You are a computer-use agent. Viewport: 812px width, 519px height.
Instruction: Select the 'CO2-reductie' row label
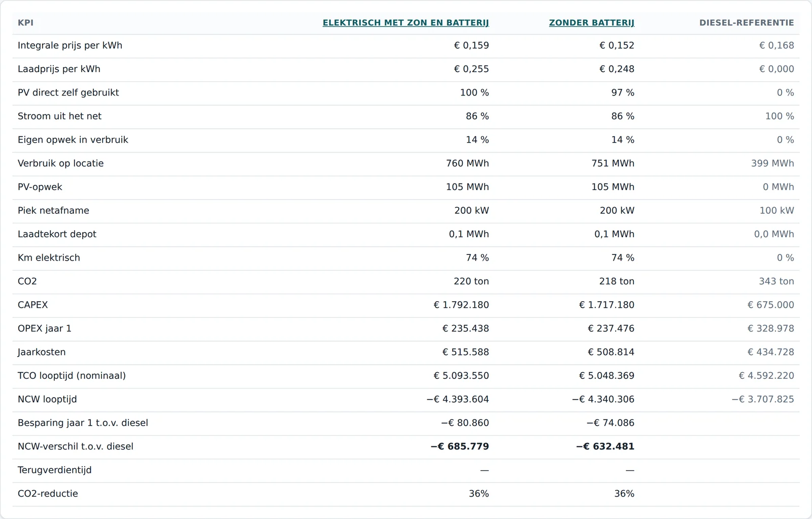[x=48, y=494]
